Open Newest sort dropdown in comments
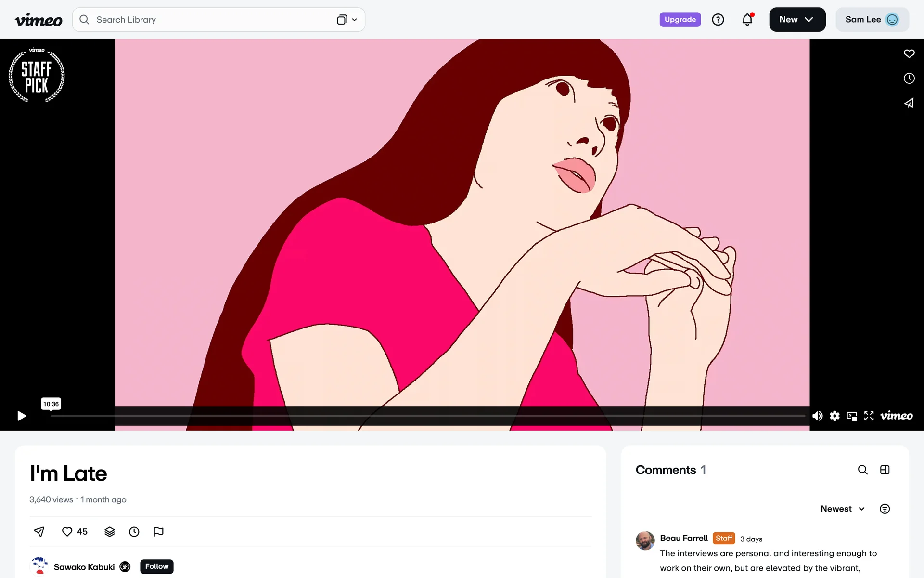924x578 pixels. pos(843,509)
